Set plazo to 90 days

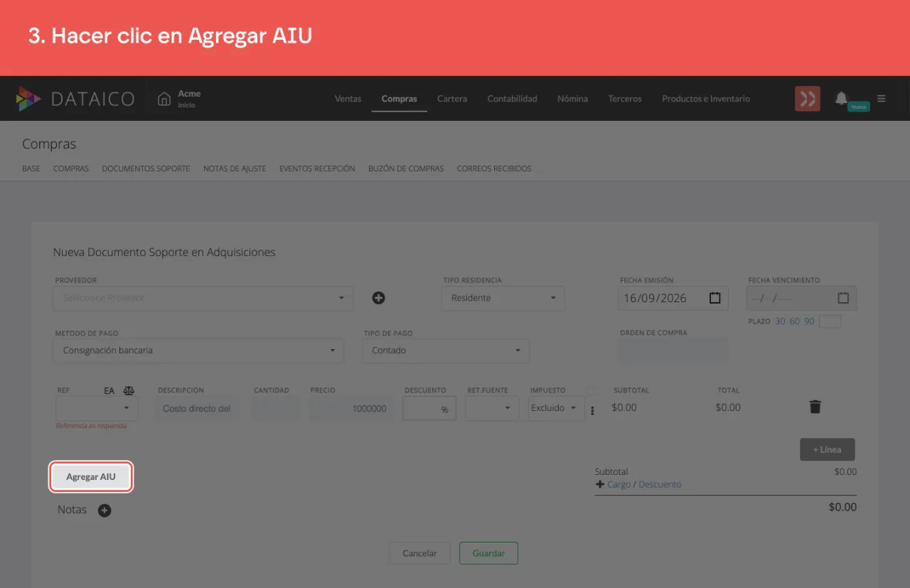tap(809, 321)
